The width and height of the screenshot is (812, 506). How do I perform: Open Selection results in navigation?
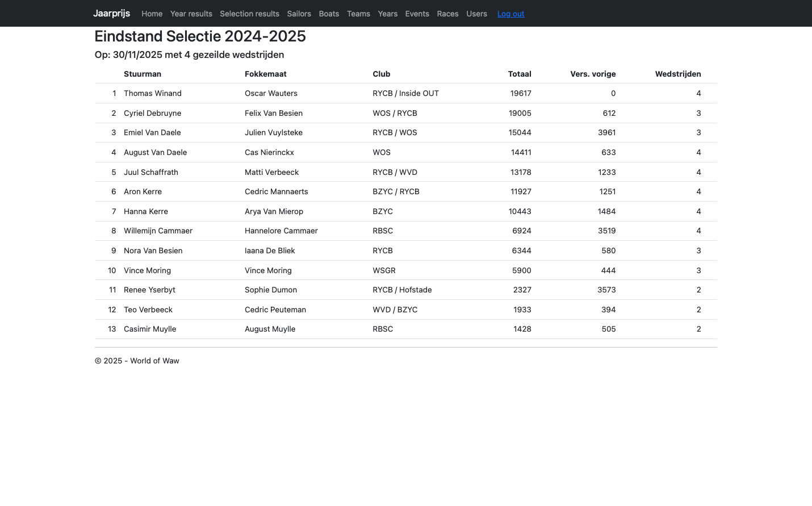pyautogui.click(x=249, y=14)
